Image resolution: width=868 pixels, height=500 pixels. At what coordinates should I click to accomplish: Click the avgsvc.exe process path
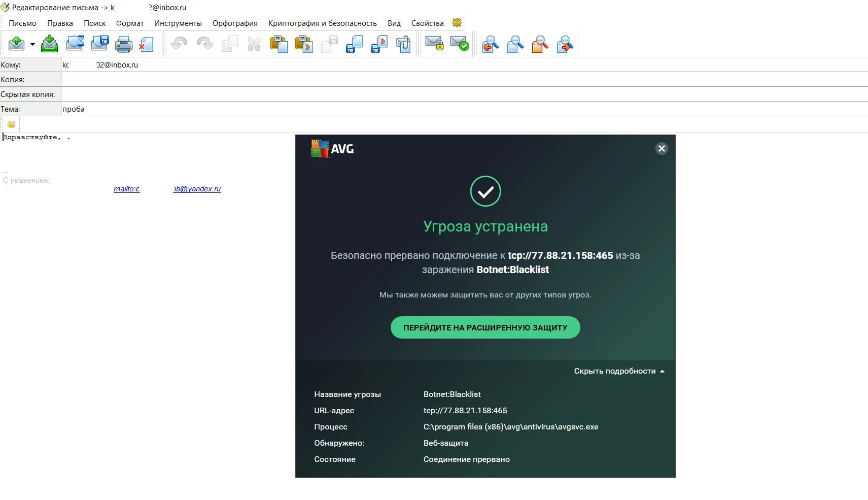coord(511,427)
